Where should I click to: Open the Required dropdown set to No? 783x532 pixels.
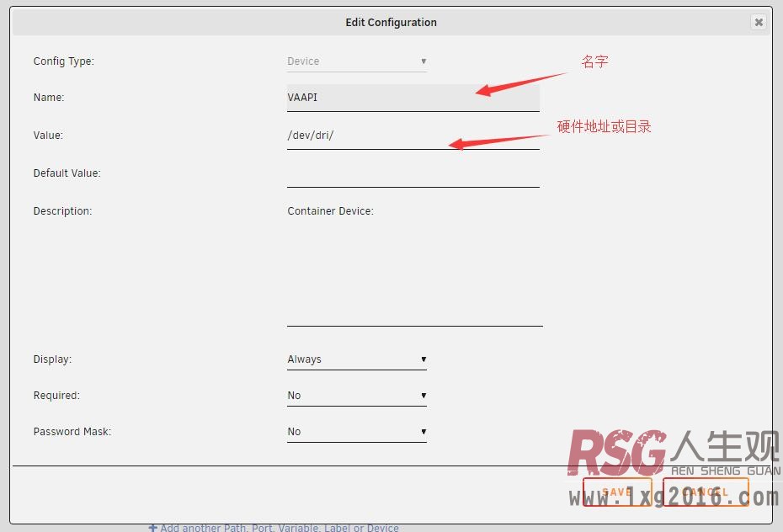(x=356, y=396)
